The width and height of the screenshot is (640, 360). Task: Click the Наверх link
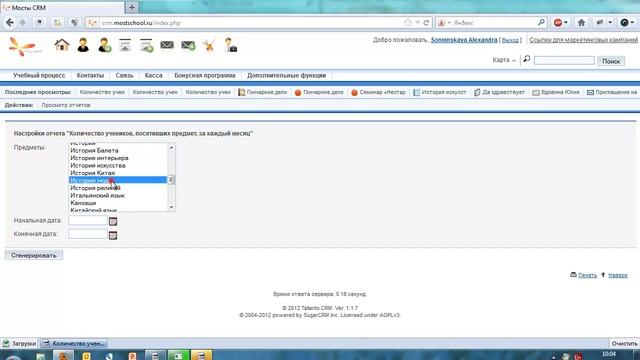(x=618, y=275)
